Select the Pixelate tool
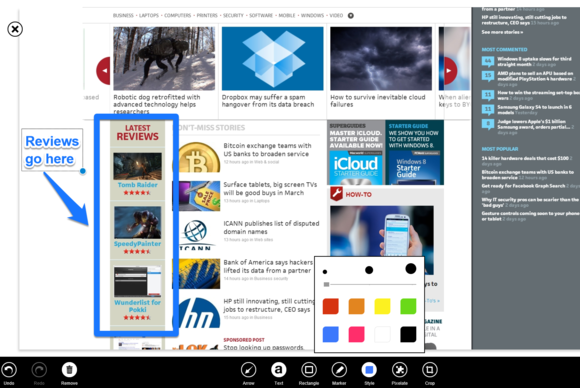Viewport: 580px width, 388px height. [x=399, y=370]
